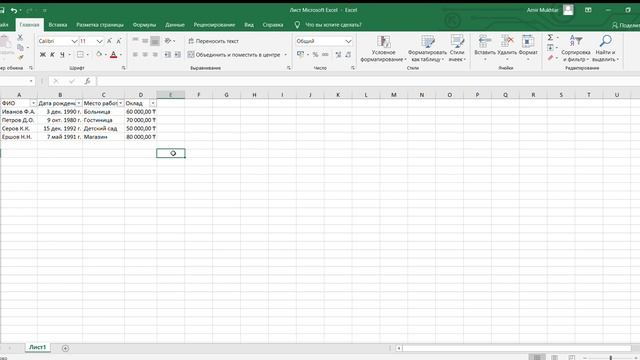Image resolution: width=640 pixels, height=360 pixels.
Task: Increase font size with the larger A button
Action: [109, 41]
